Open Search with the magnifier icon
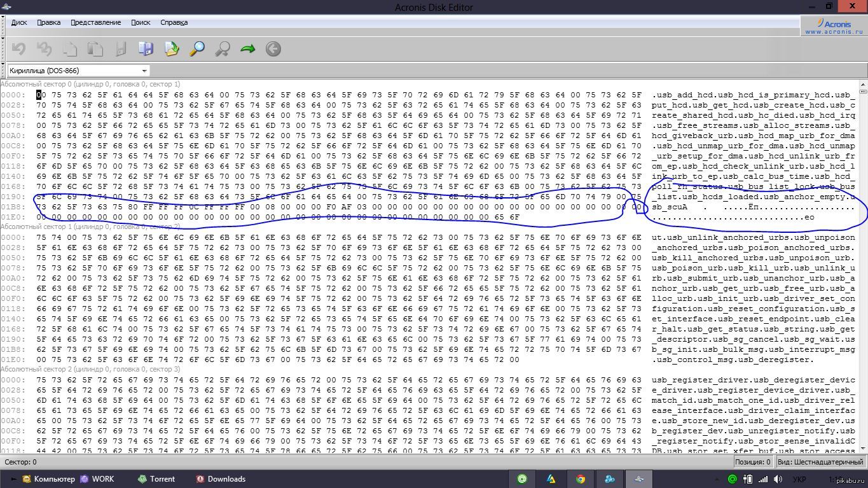Viewport: 868px width, 488px height. point(197,49)
